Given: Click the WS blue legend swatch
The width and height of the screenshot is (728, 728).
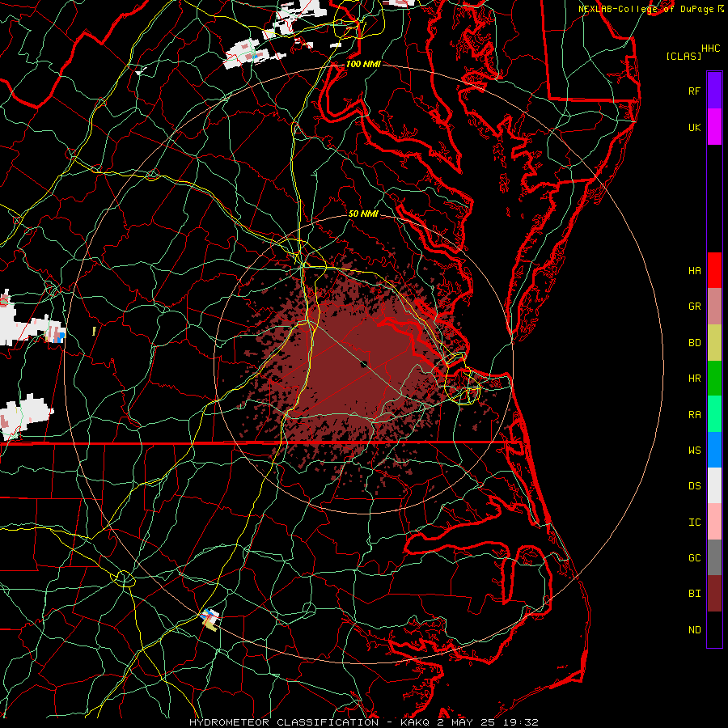Looking at the screenshot, I should 714,450.
